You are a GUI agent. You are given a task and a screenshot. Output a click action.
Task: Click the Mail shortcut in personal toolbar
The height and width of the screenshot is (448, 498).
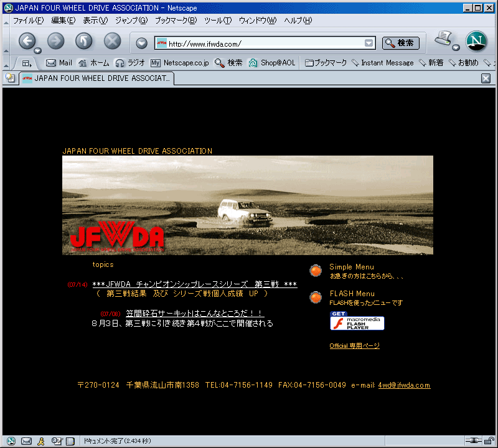59,63
